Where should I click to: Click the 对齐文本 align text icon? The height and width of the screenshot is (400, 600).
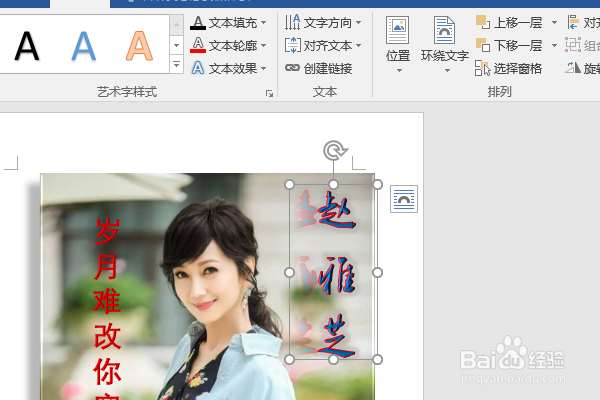[293, 45]
